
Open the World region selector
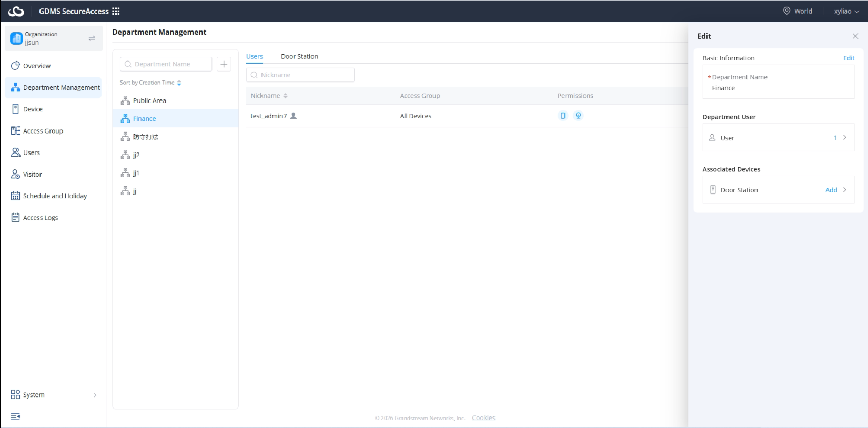pos(798,11)
